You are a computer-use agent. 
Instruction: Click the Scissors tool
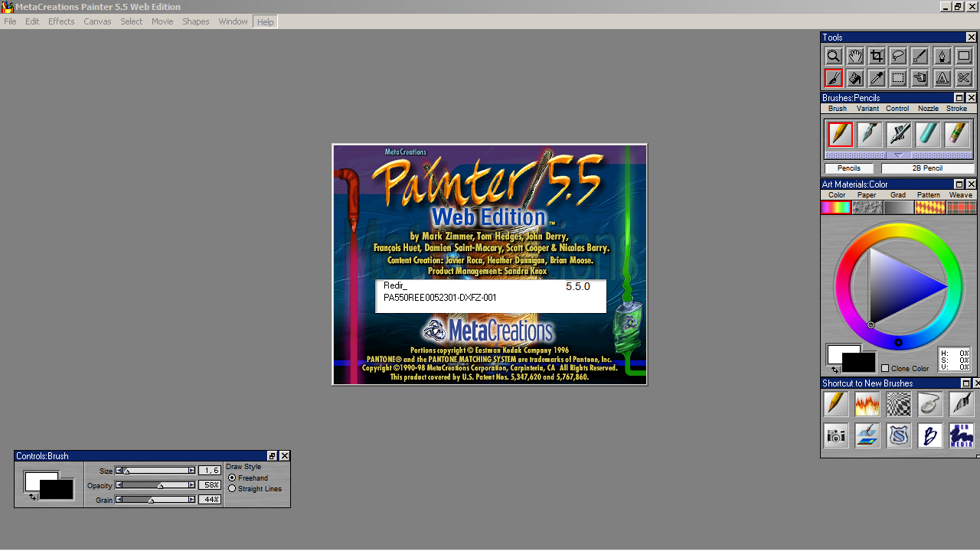[964, 78]
